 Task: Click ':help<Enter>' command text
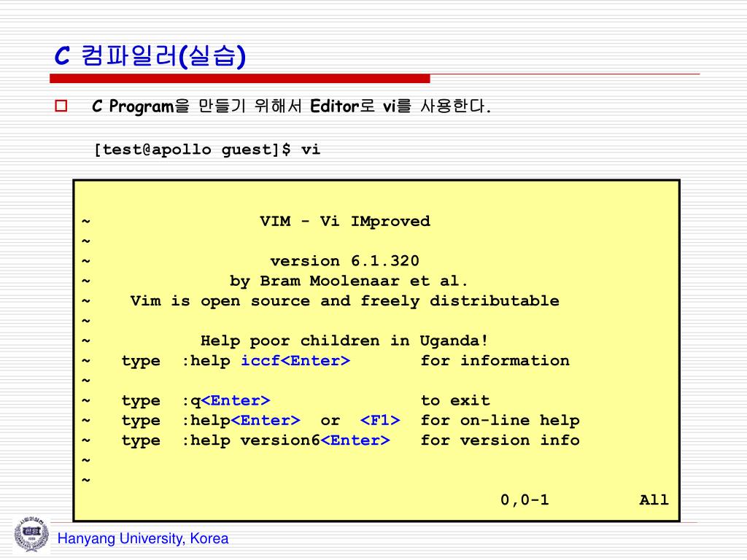click(241, 421)
